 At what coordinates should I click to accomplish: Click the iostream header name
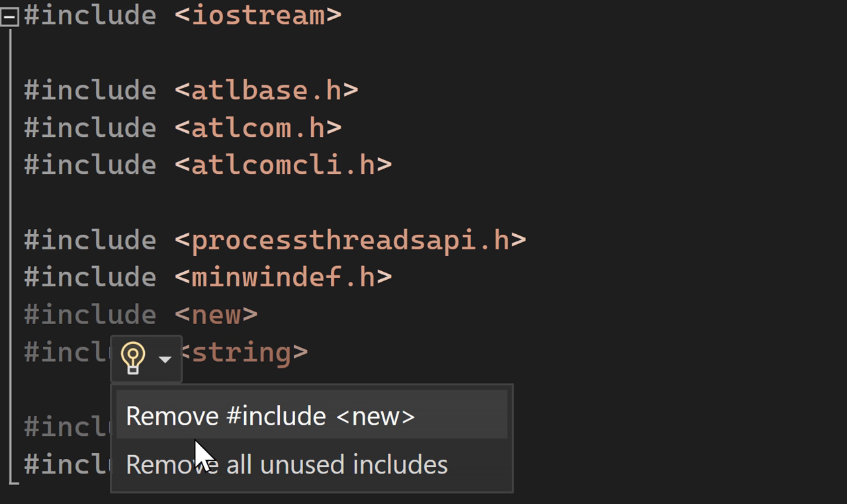[x=258, y=15]
